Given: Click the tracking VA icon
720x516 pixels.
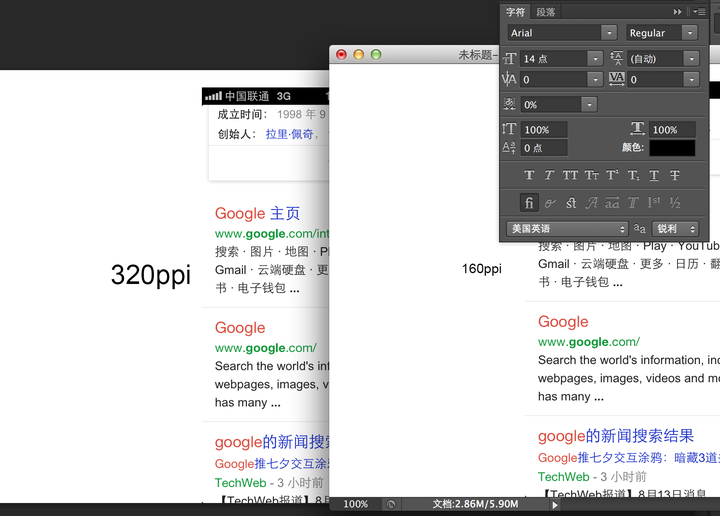Looking at the screenshot, I should point(617,79).
